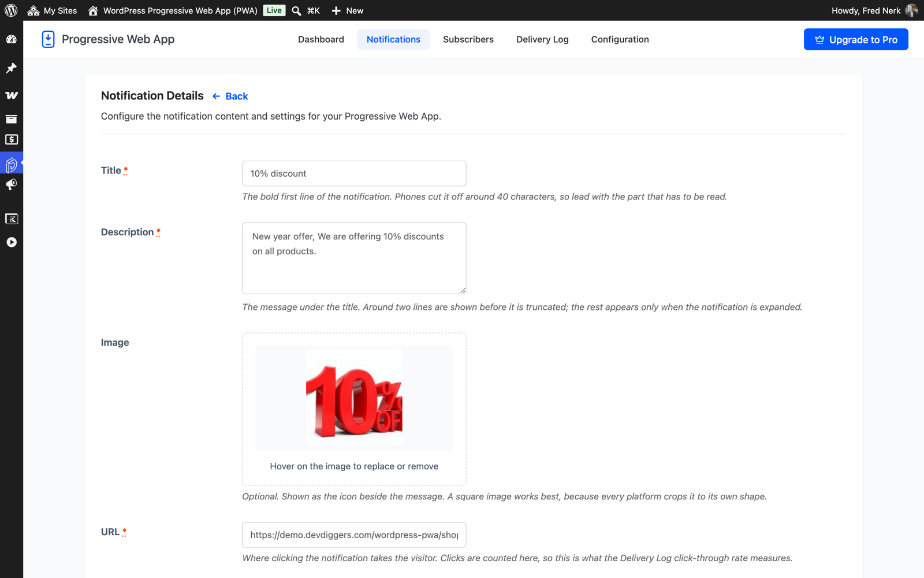The height and width of the screenshot is (578, 924).
Task: Go to the Subscribers tab
Action: pyautogui.click(x=468, y=39)
